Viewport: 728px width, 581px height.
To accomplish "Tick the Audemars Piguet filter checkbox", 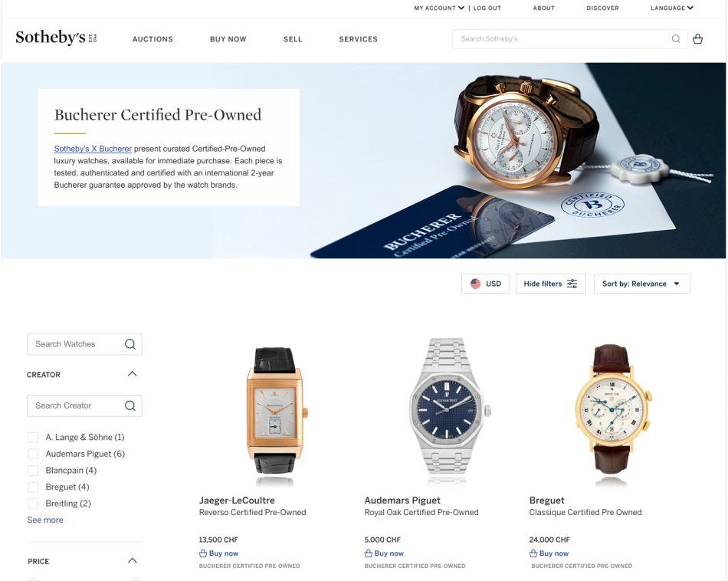I will click(x=33, y=454).
